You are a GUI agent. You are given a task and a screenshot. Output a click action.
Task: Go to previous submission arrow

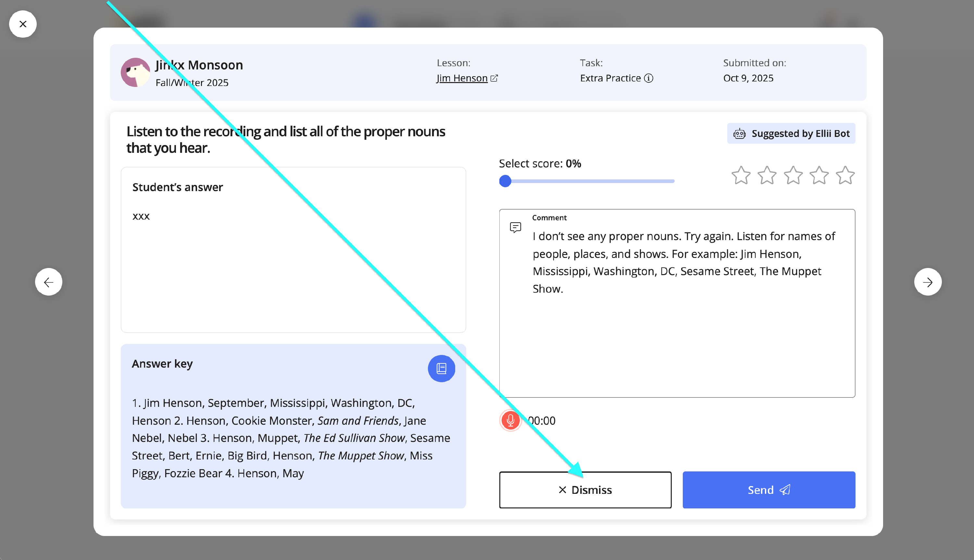(x=48, y=282)
